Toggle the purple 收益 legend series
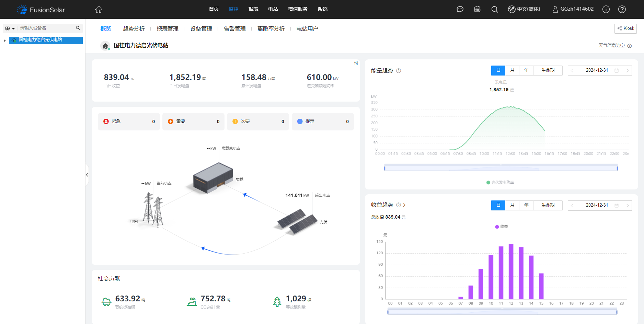The width and height of the screenshot is (644, 324). coord(502,227)
